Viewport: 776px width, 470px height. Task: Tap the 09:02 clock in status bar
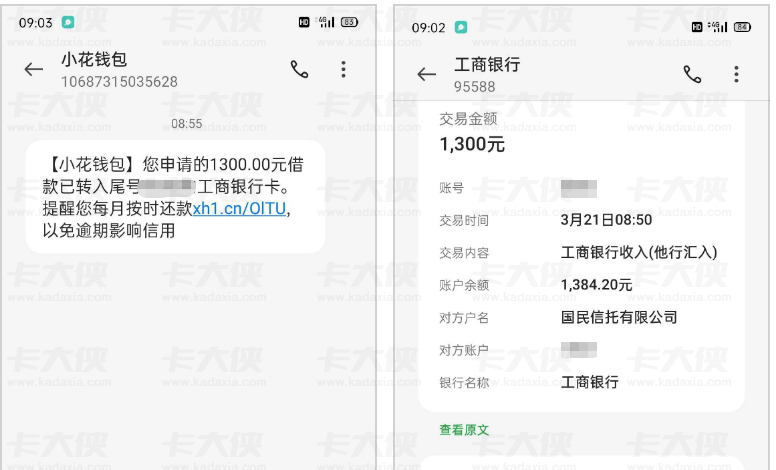(x=429, y=28)
